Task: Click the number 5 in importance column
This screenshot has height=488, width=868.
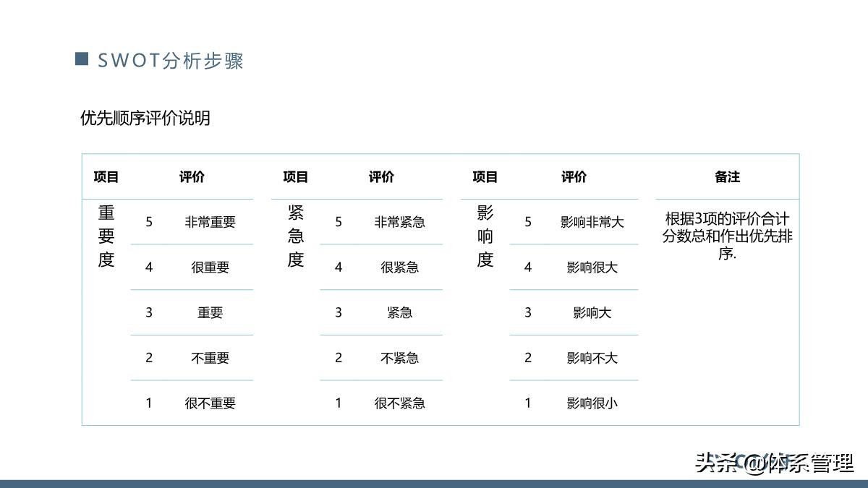Action: [x=149, y=222]
